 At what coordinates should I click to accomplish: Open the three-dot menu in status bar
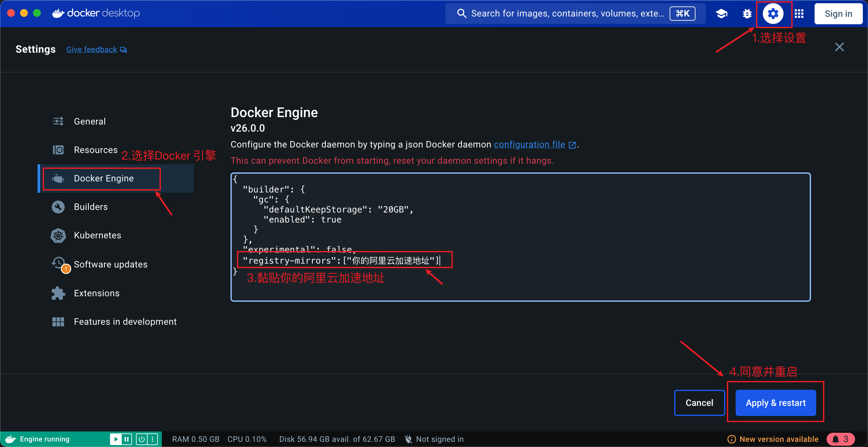pos(152,439)
